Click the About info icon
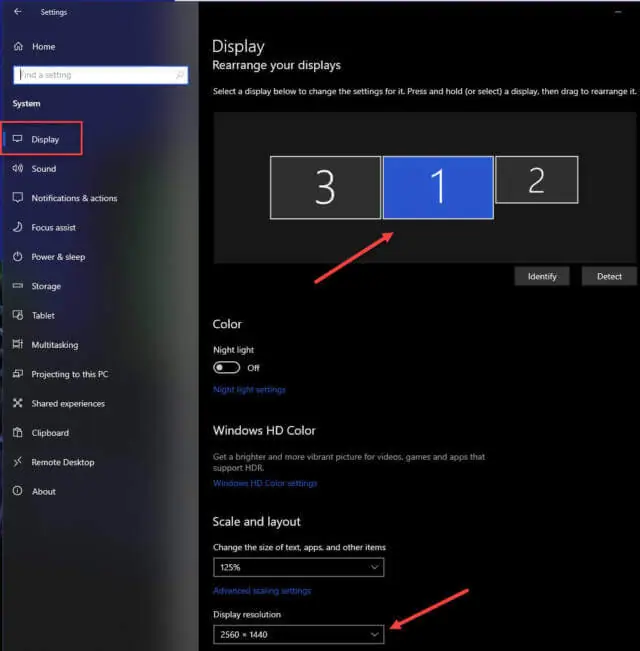The width and height of the screenshot is (640, 651). point(17,491)
